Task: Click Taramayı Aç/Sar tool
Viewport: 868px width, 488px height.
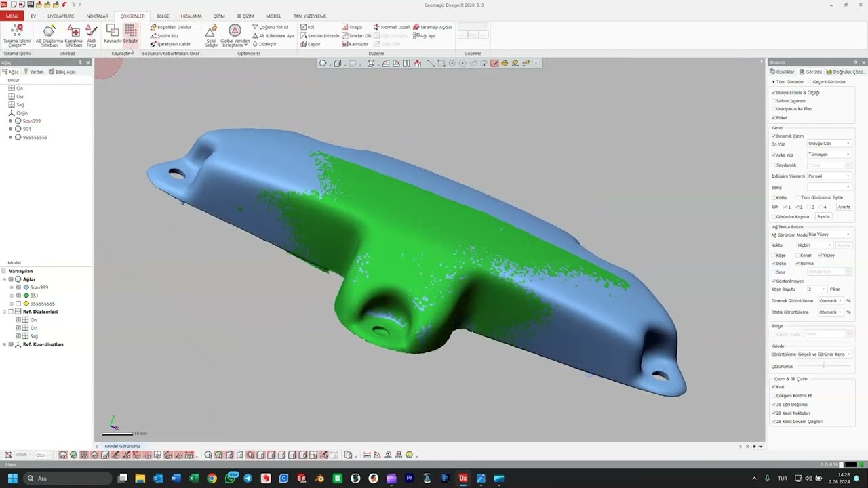Action: (x=433, y=27)
